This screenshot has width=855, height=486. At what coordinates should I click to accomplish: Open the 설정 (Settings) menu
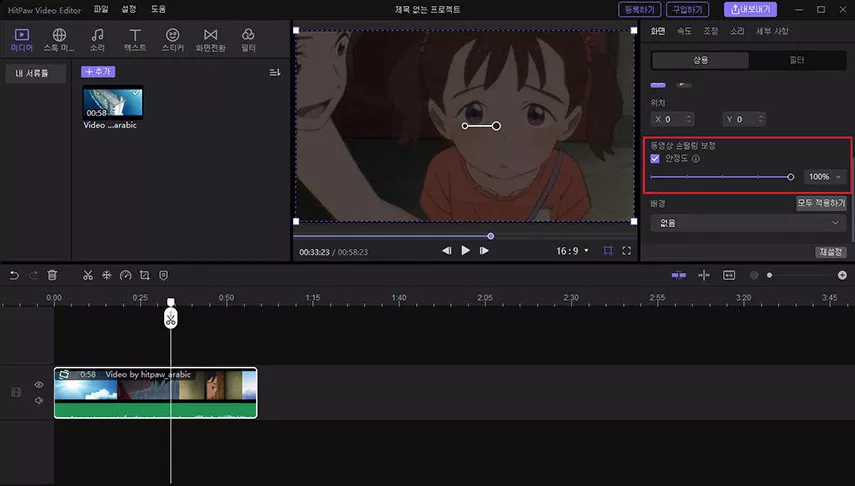click(129, 9)
